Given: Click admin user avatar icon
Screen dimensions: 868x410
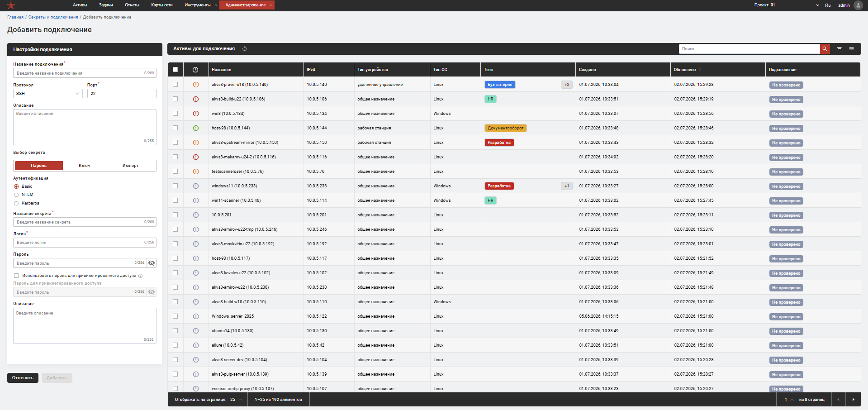Looking at the screenshot, I should pyautogui.click(x=858, y=5).
